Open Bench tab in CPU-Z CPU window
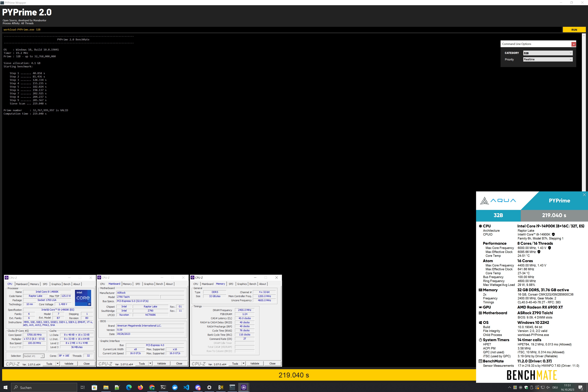This screenshot has width=588, height=392. tap(67, 284)
